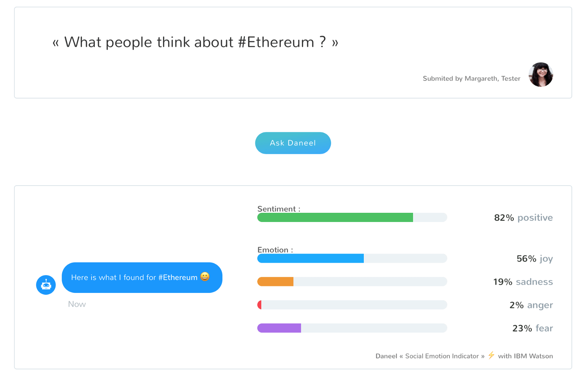Click the 23% fear label

pos(533,328)
